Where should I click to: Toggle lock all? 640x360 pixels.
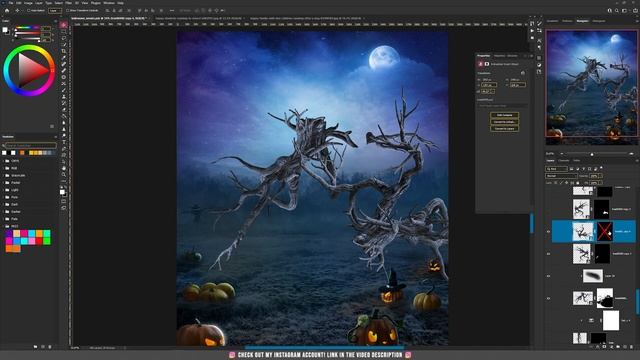(x=578, y=183)
